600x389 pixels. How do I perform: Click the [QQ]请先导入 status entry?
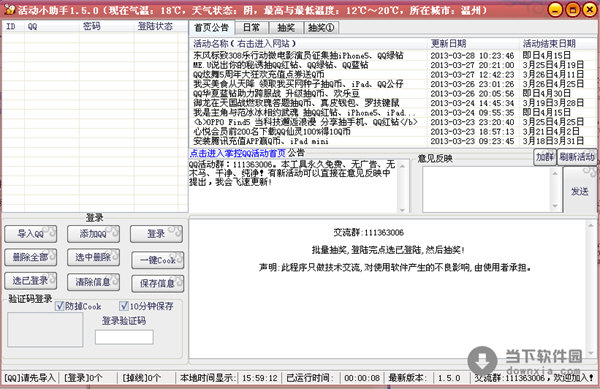click(30, 378)
